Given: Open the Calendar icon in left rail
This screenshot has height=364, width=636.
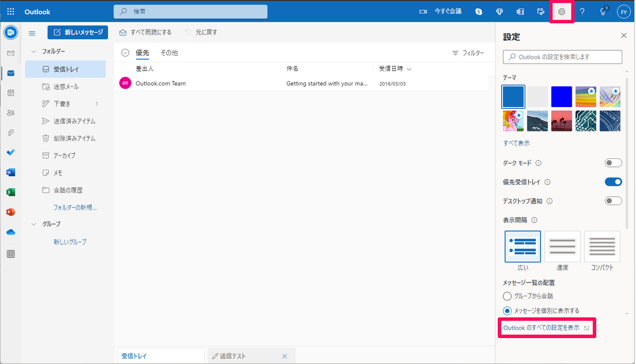Looking at the screenshot, I should [x=11, y=93].
